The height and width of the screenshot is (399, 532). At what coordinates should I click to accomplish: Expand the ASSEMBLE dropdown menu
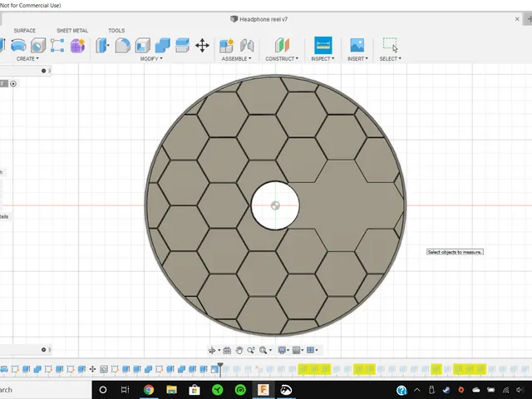(236, 59)
